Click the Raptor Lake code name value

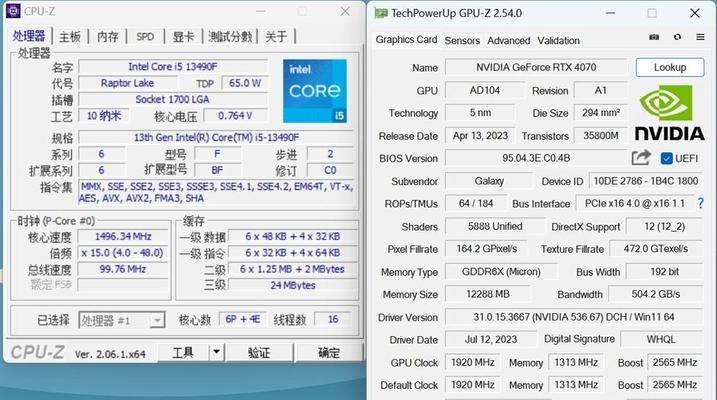(x=127, y=83)
